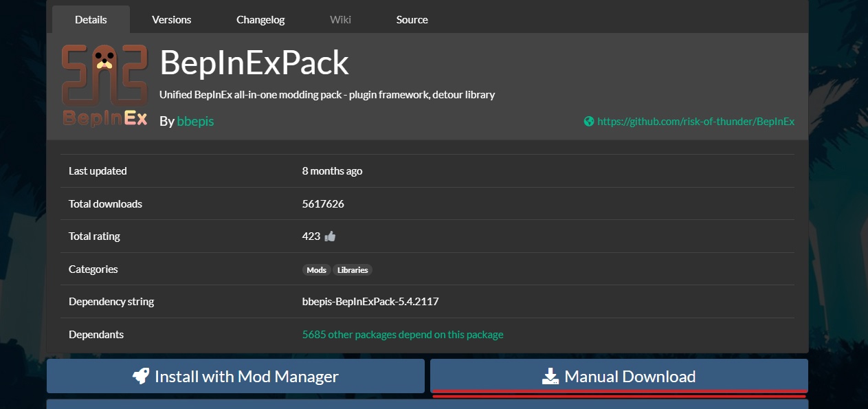Click the download icon on Manual Download

[x=550, y=376]
